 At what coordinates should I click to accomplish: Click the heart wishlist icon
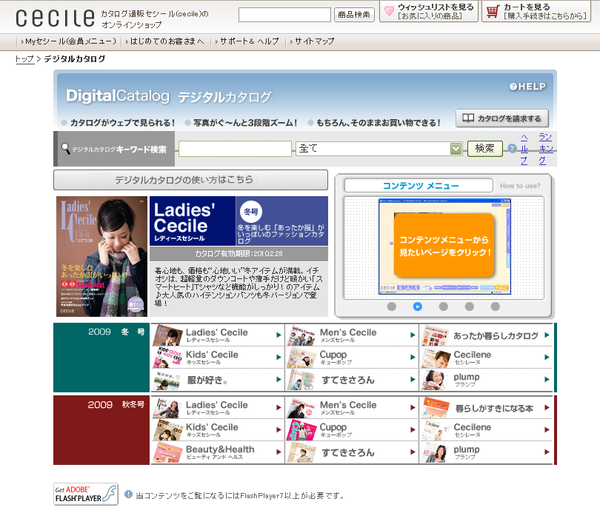[x=389, y=11]
